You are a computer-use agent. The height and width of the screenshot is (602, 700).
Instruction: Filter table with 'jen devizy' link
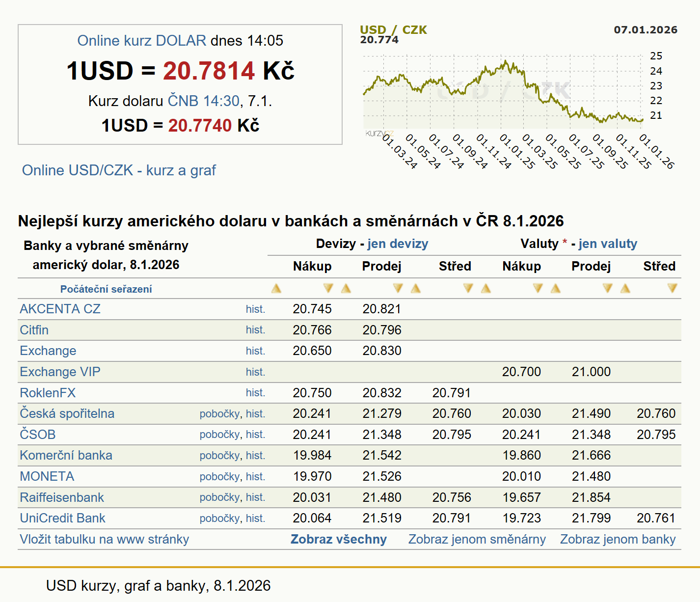coord(398,244)
